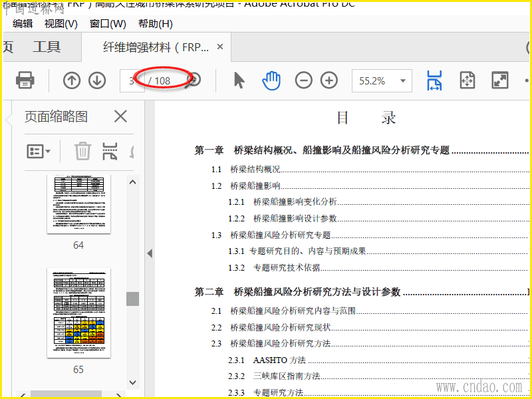Enter full screen view mode icon
532x399 pixels.
(x=500, y=80)
